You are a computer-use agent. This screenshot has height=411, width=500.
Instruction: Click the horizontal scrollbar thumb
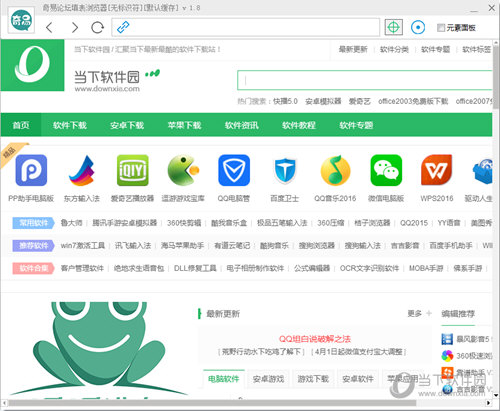213,403
